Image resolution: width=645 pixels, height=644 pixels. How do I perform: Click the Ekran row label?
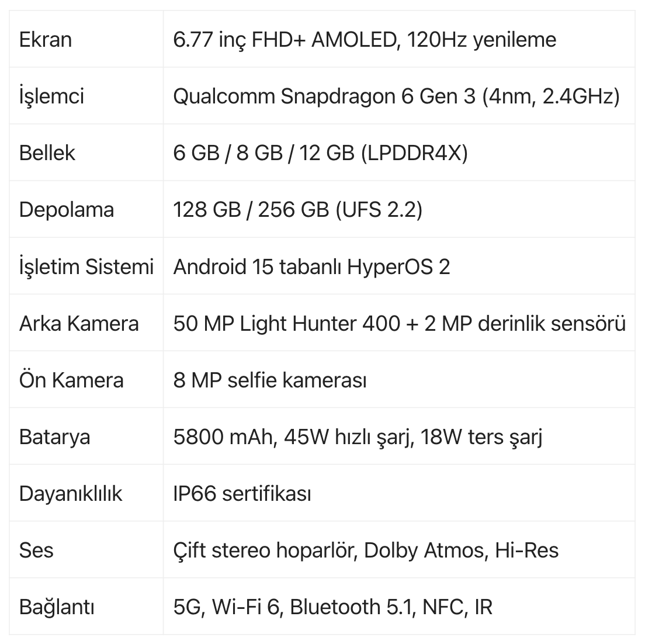[x=45, y=40]
